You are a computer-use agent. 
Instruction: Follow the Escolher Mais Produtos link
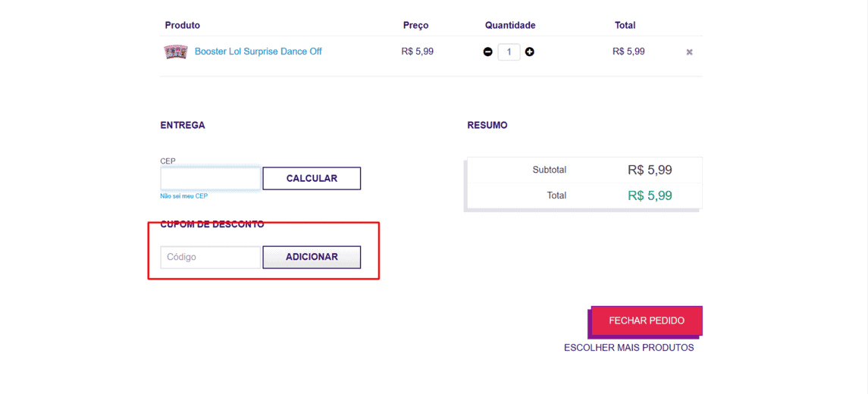click(x=628, y=348)
